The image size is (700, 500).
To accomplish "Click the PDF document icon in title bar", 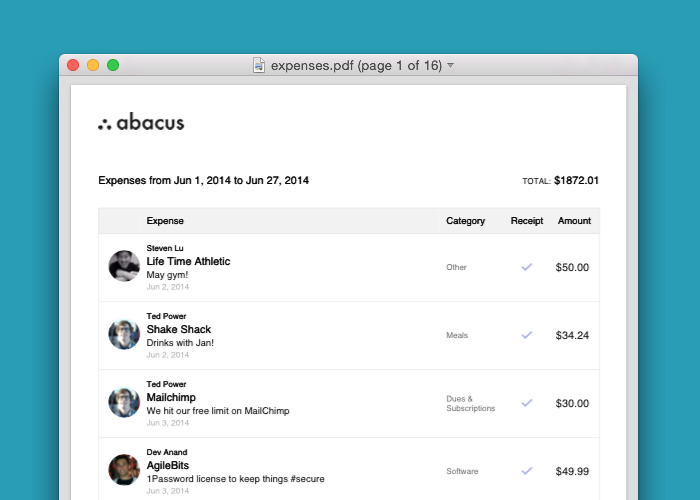I will click(x=259, y=65).
